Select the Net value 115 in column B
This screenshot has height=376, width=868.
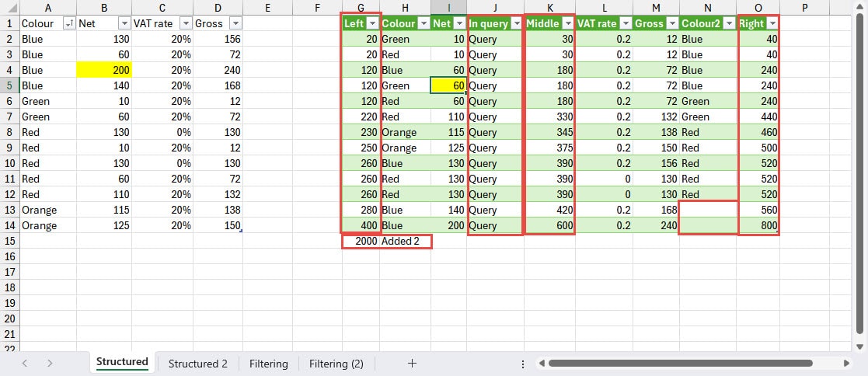(104, 210)
